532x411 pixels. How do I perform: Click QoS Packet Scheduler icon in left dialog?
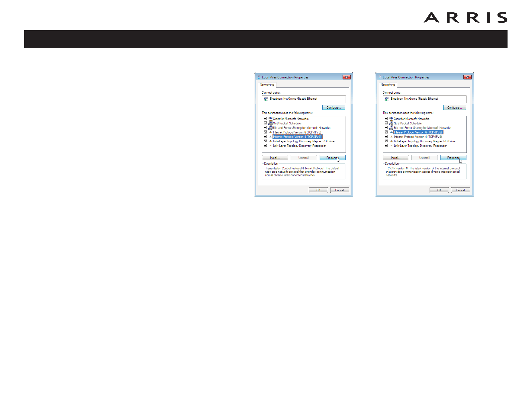coord(270,123)
